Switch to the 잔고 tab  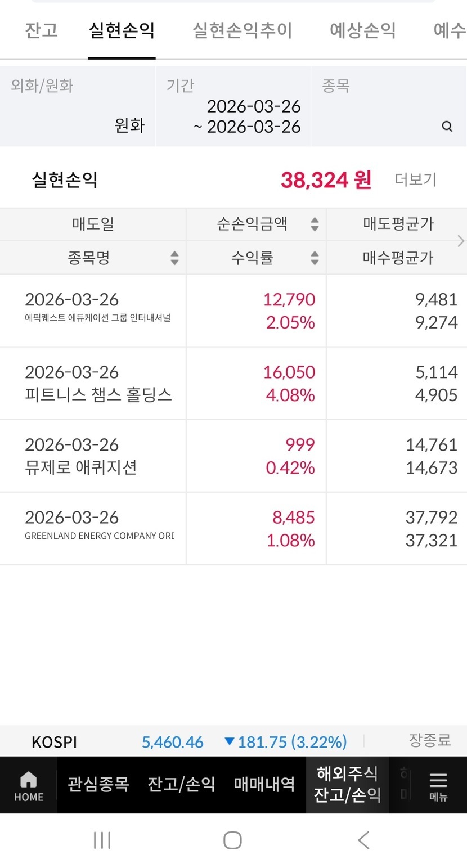[x=41, y=30]
